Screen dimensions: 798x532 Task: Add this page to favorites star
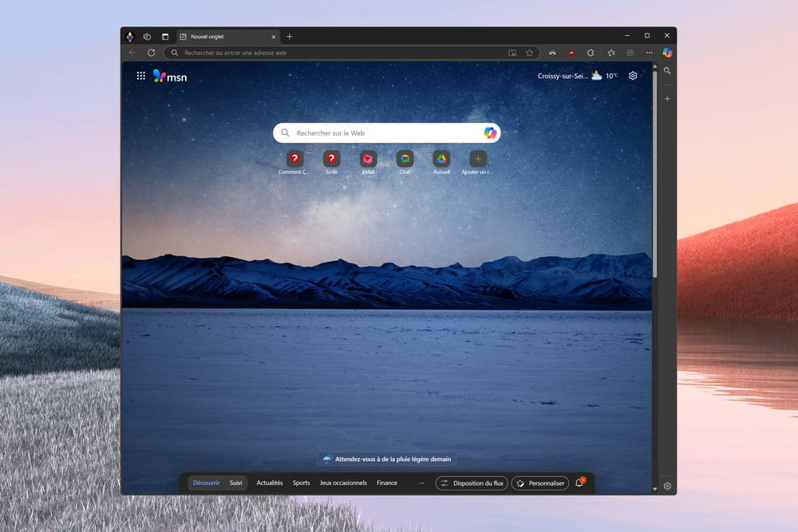529,53
